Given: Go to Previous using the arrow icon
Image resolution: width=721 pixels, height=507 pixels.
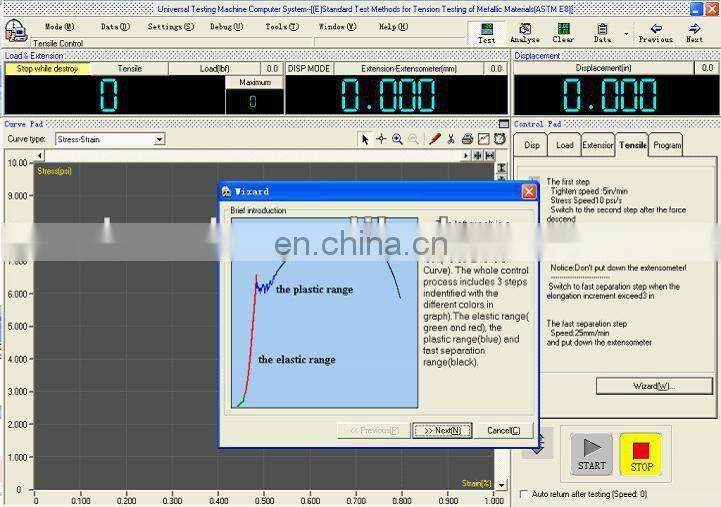Looking at the screenshot, I should point(656,32).
